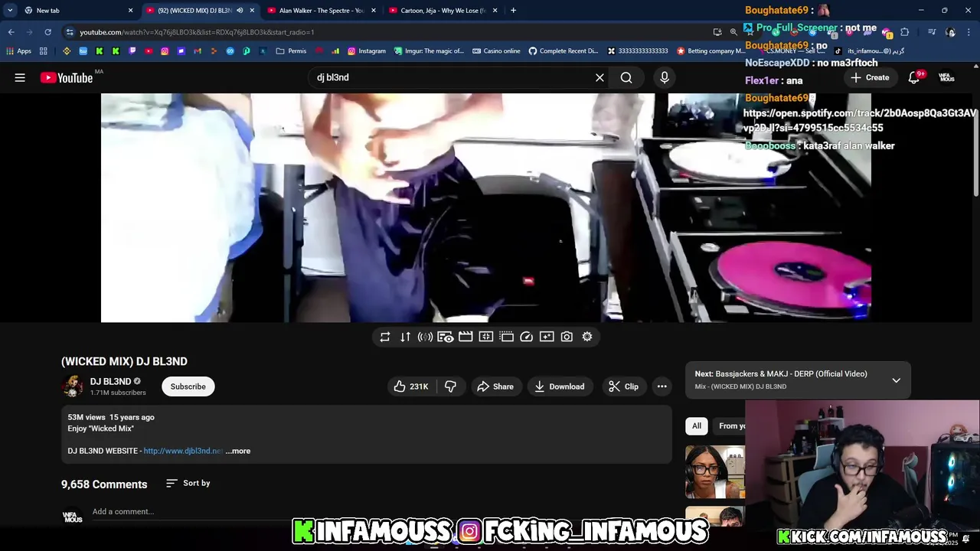Open the Apps bookmarks shortcut

(x=18, y=51)
